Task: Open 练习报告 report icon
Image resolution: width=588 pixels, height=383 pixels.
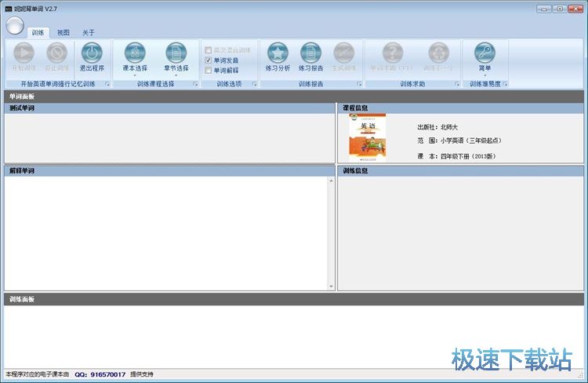Action: pyautogui.click(x=310, y=53)
